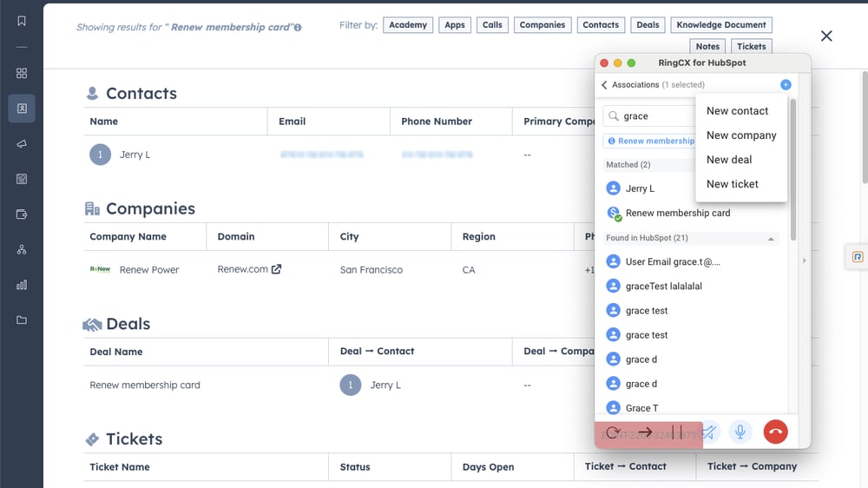The height and width of the screenshot is (488, 868).
Task: Open Jerry L in the Contacts table
Action: tap(135, 155)
